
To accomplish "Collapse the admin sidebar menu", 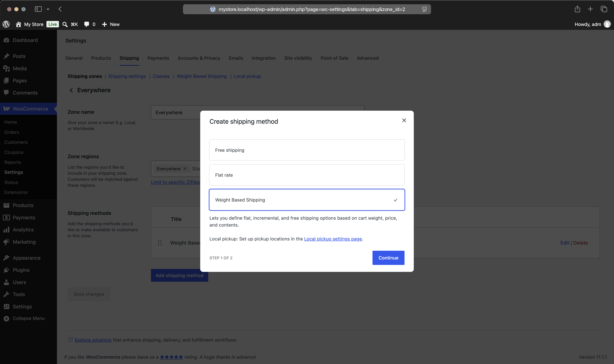I will (x=28, y=318).
